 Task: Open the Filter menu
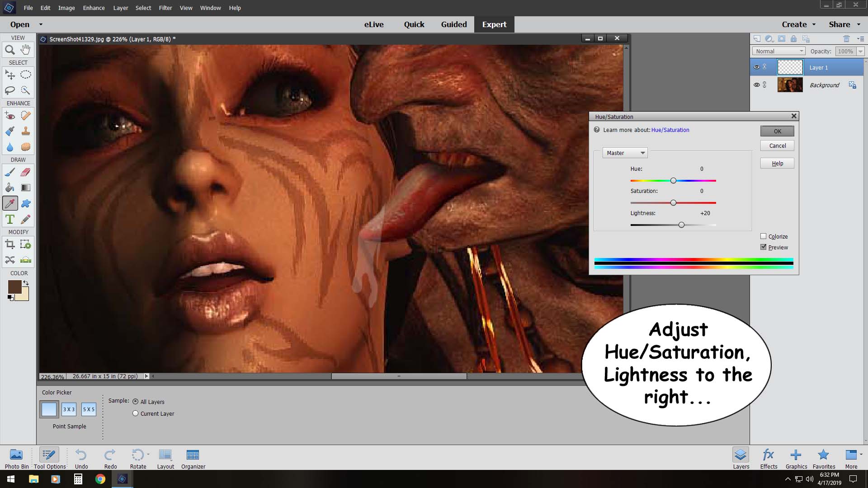165,8
